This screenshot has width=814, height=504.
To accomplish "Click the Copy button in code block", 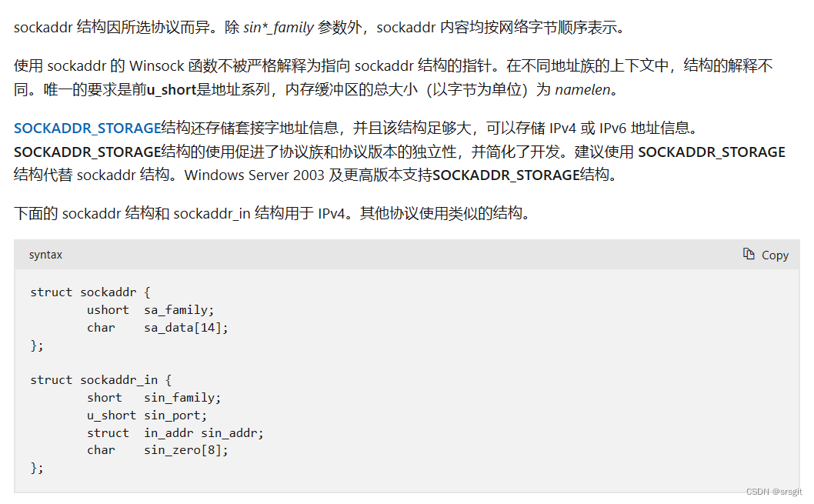I will click(x=765, y=254).
